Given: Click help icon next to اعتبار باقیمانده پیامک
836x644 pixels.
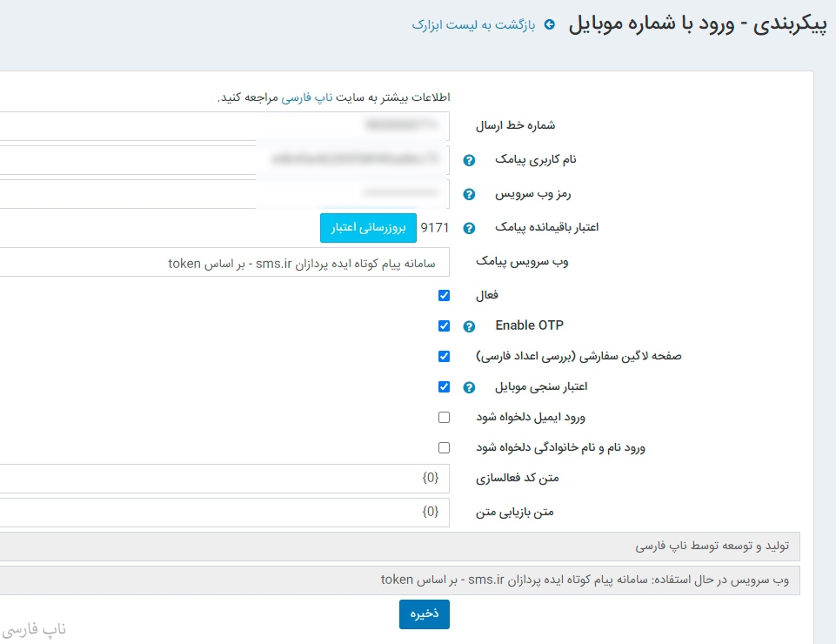Looking at the screenshot, I should [469, 228].
